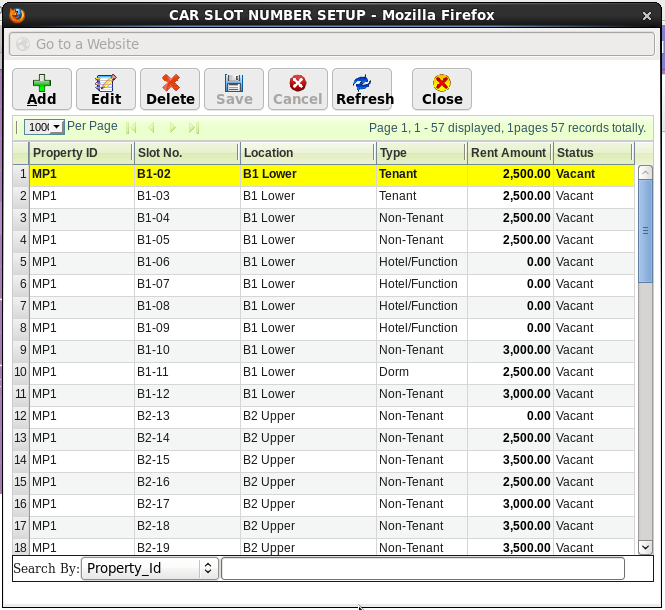Image resolution: width=665 pixels, height=610 pixels.
Task: Jump to last page arrow
Action: coord(193,128)
